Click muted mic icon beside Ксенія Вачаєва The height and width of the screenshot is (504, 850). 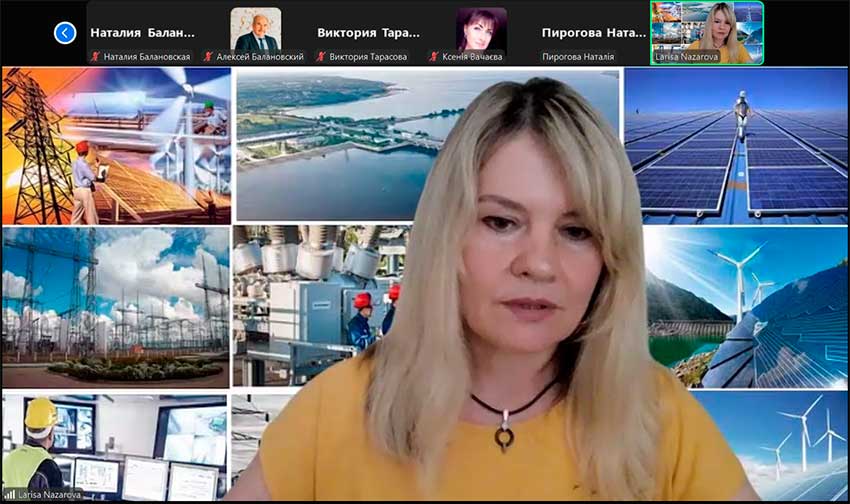click(x=433, y=58)
